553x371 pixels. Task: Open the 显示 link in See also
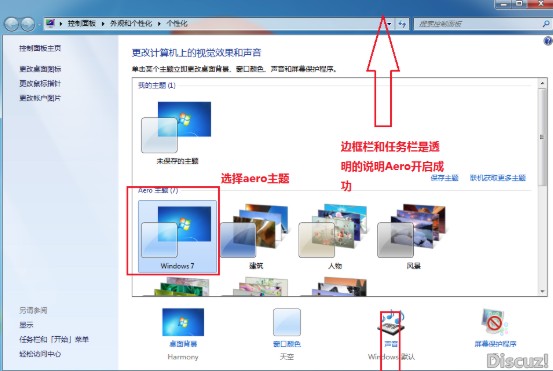pos(26,325)
